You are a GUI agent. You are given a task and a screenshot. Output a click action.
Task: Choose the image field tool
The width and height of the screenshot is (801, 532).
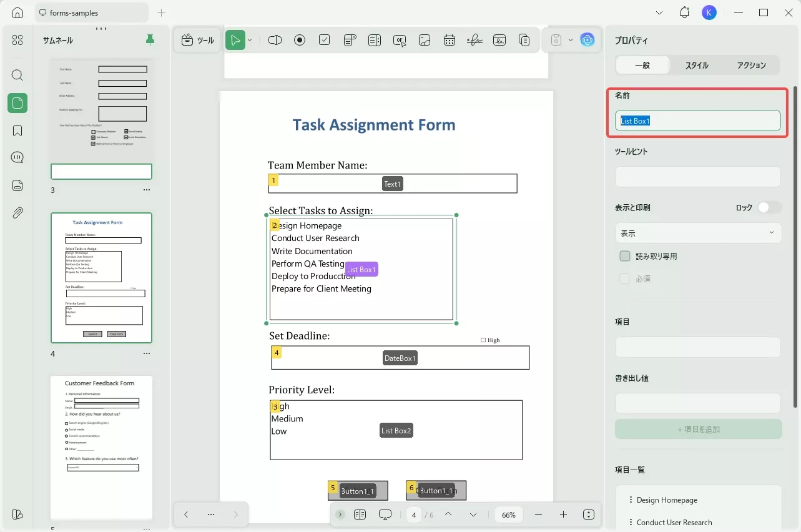point(425,40)
